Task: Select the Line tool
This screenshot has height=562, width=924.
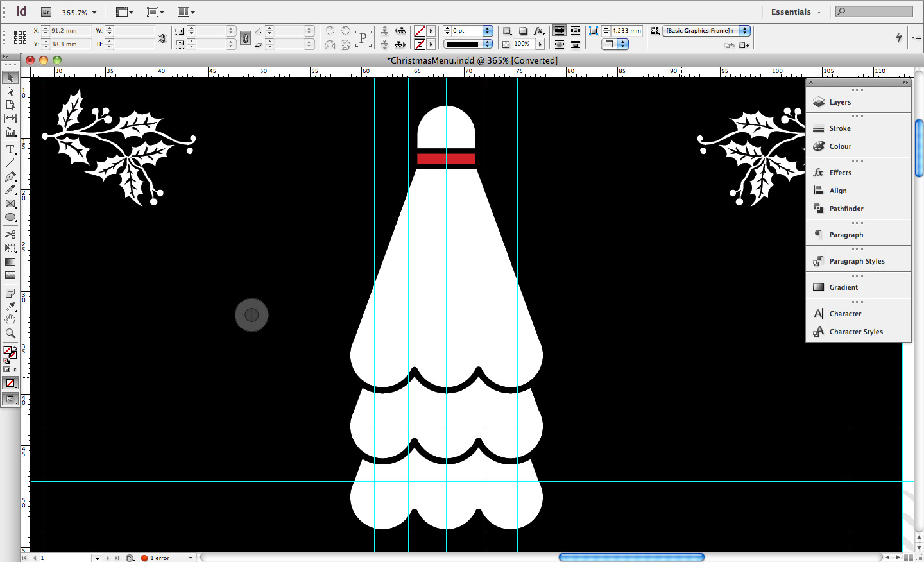Action: pyautogui.click(x=10, y=163)
